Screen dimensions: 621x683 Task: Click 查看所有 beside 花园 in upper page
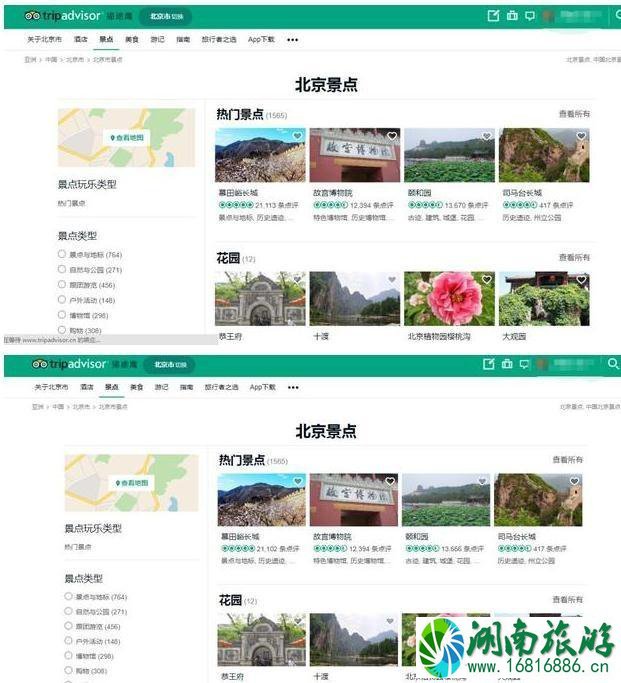coord(574,257)
